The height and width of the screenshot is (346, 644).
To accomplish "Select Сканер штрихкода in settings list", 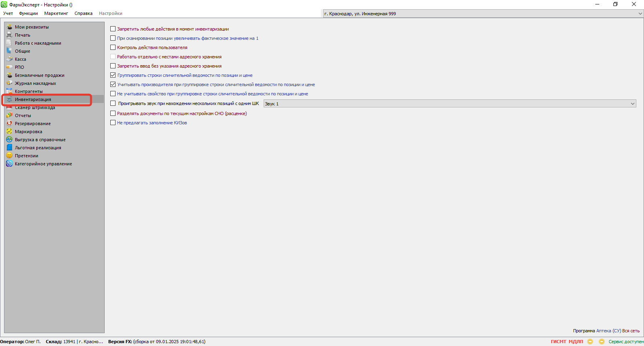I will 35,108.
